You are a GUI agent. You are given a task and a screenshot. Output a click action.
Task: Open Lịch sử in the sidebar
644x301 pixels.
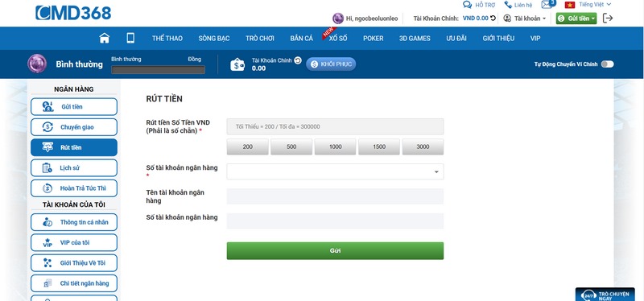pos(74,168)
